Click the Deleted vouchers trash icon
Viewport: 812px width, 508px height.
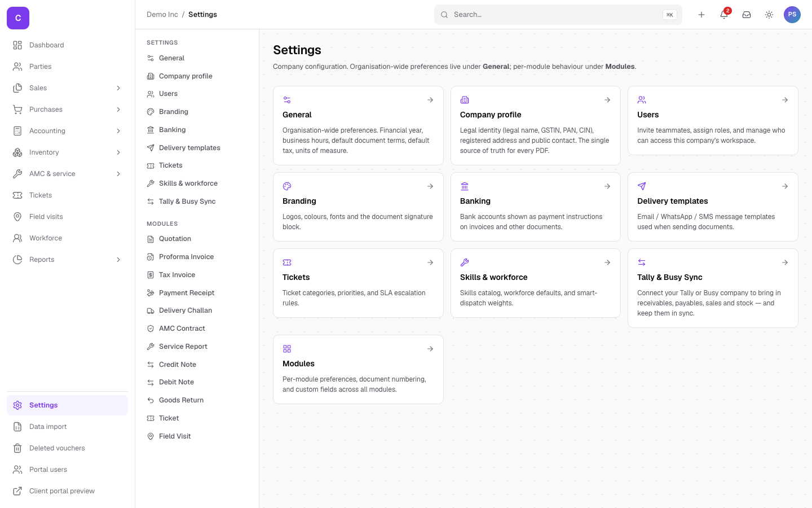coord(17,448)
